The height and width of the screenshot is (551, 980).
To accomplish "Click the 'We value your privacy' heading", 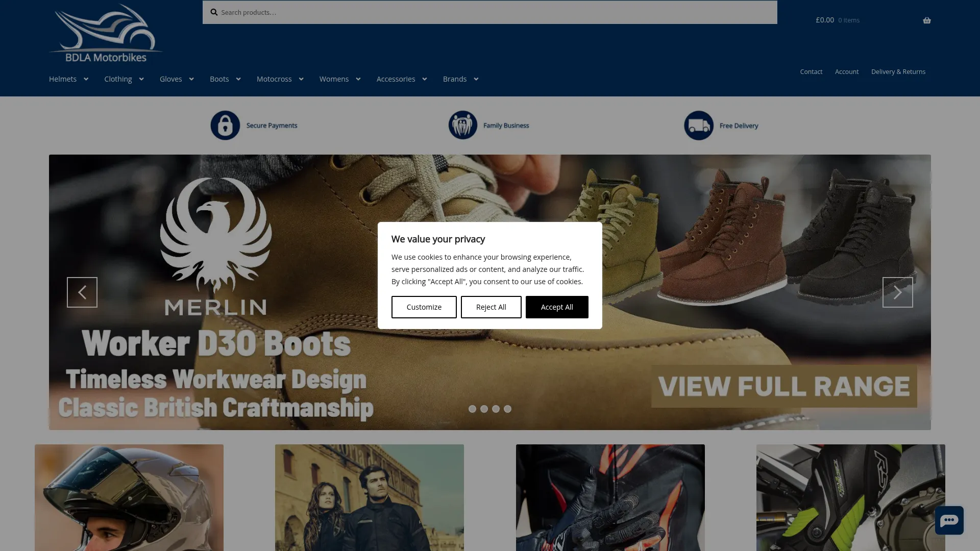I will (x=438, y=239).
